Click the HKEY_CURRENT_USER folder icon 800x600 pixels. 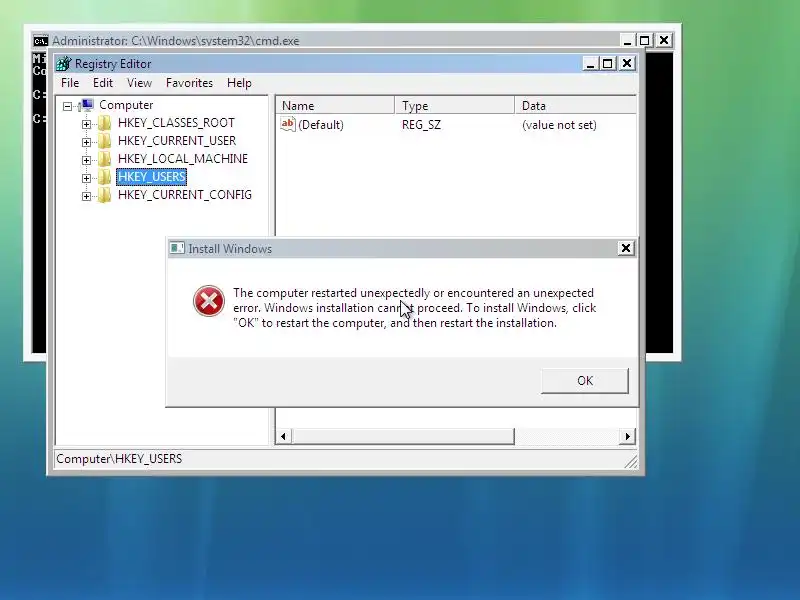[105, 141]
